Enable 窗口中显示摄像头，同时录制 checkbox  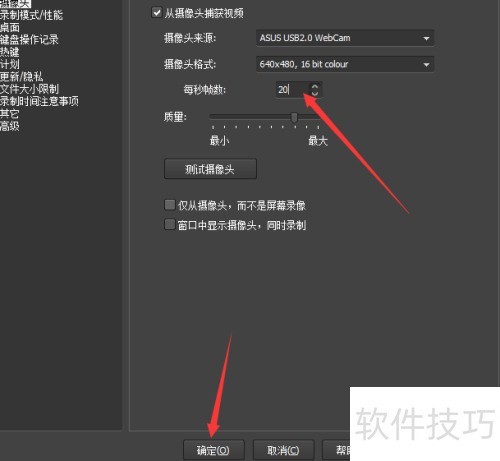point(170,224)
